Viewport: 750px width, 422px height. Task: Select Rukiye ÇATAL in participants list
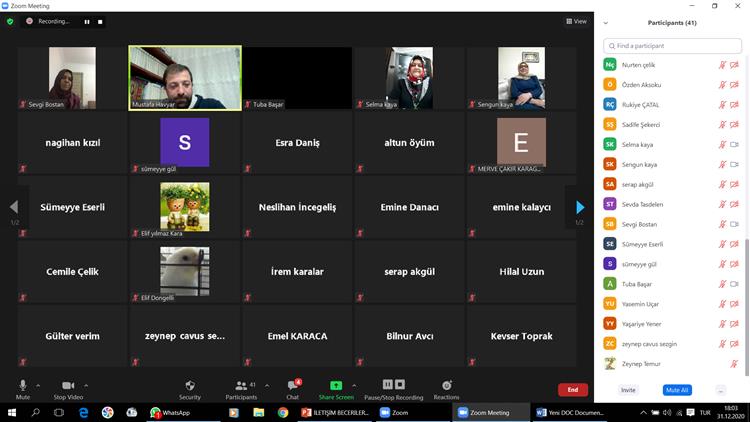(672, 105)
